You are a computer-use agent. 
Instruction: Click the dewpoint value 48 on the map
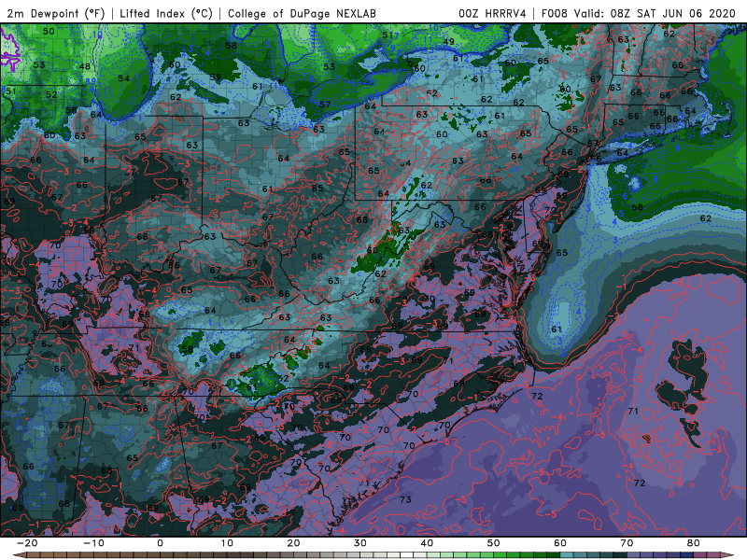pyautogui.click(x=85, y=66)
